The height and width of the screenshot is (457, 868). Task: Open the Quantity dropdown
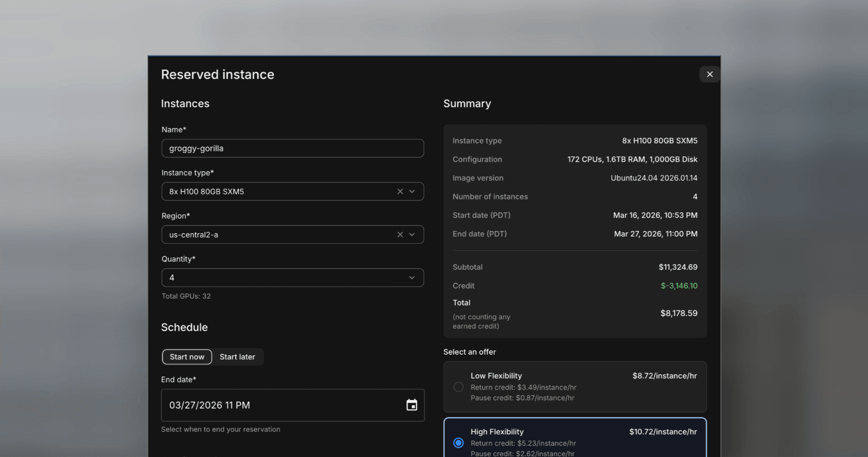tap(411, 277)
